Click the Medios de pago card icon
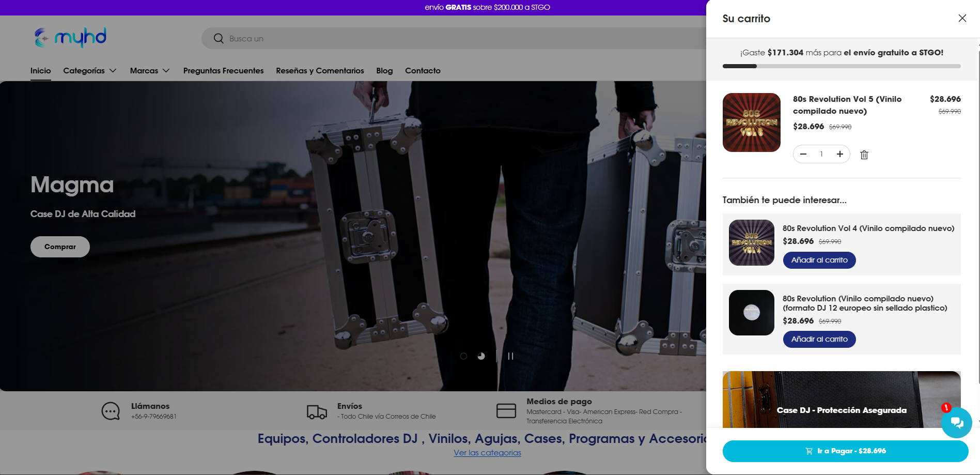 click(x=506, y=411)
